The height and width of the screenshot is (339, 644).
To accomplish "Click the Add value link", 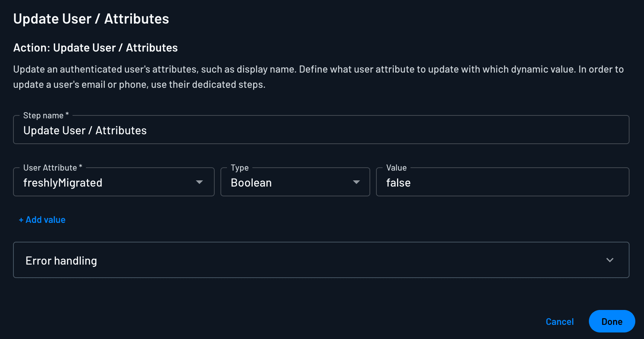I will 42,220.
